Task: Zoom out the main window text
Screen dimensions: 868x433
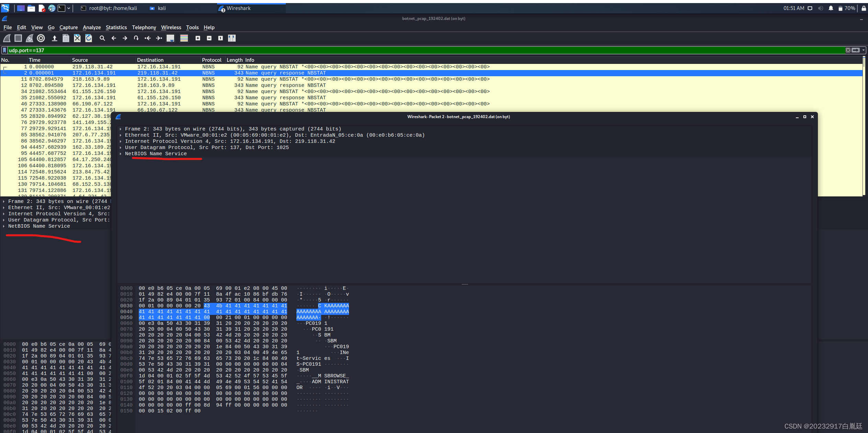Action: point(209,38)
